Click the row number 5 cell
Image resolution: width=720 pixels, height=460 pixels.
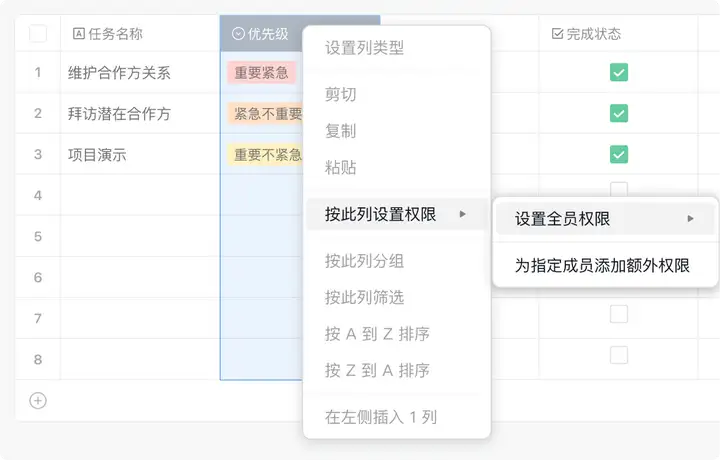point(38,236)
